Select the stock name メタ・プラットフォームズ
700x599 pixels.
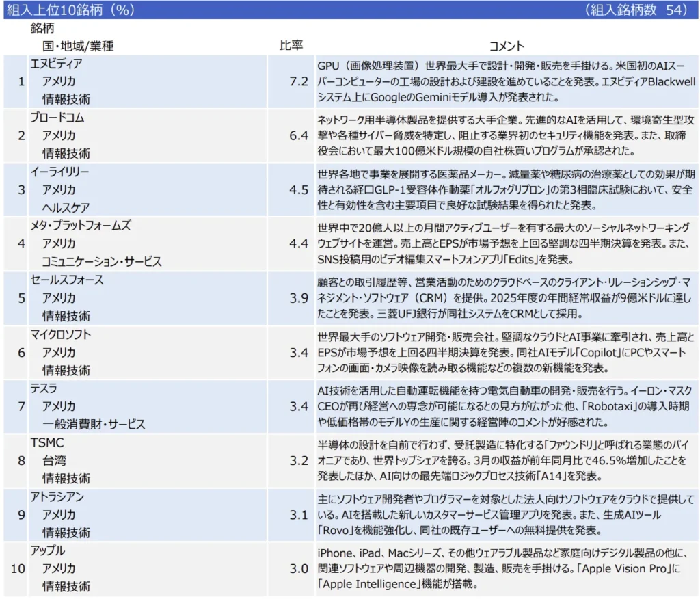coord(81,226)
